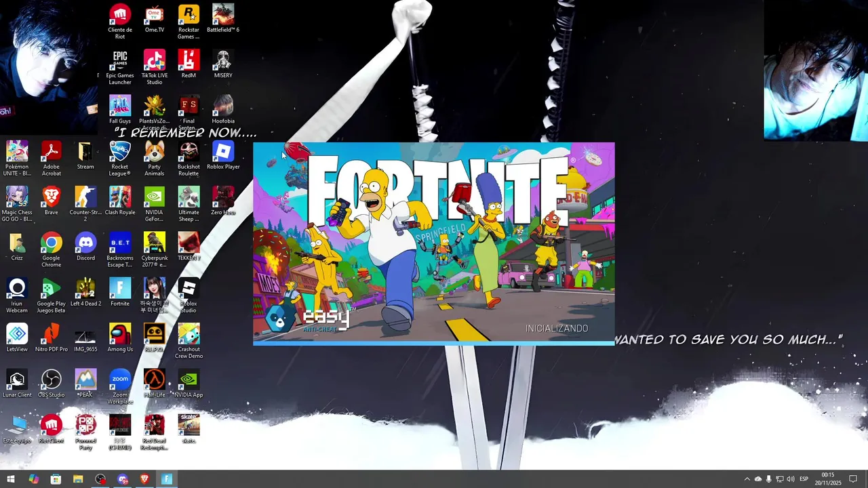
Task: Open the OBS Studio desktop shortcut
Action: (52, 383)
